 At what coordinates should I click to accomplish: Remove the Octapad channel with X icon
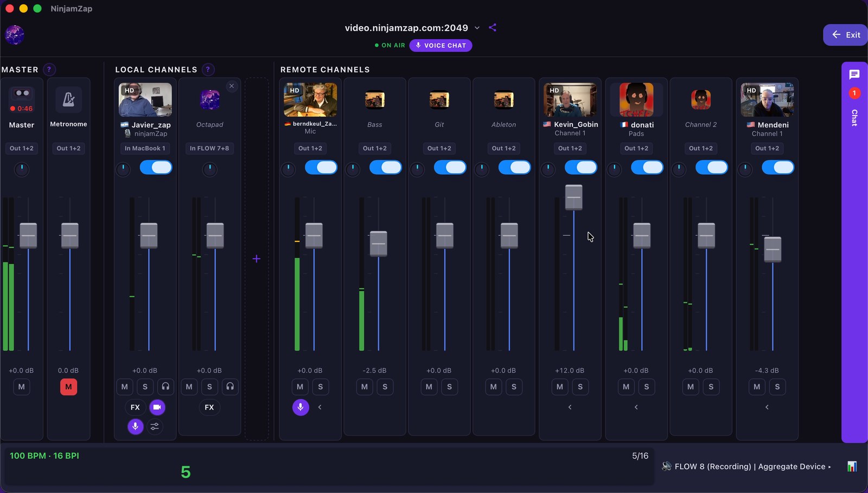(232, 86)
